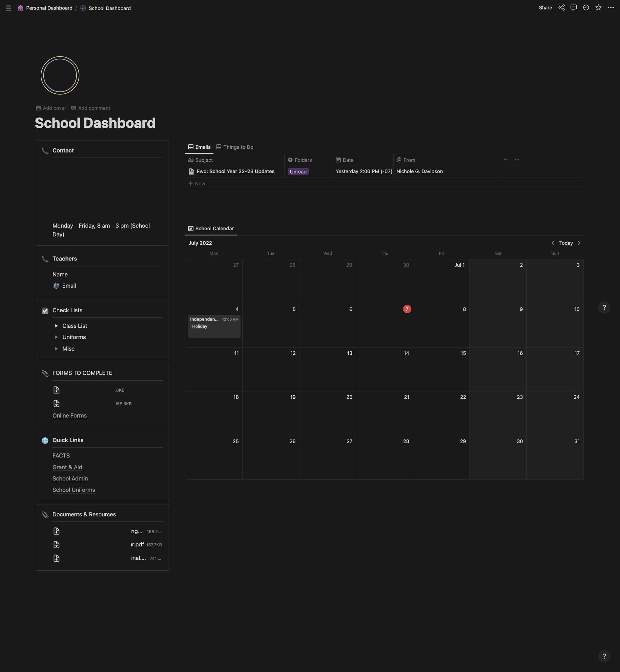Click the Quick Links globe icon

(x=45, y=440)
